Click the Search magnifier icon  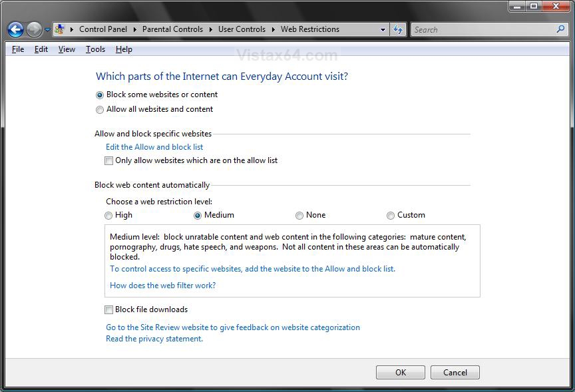tap(560, 29)
